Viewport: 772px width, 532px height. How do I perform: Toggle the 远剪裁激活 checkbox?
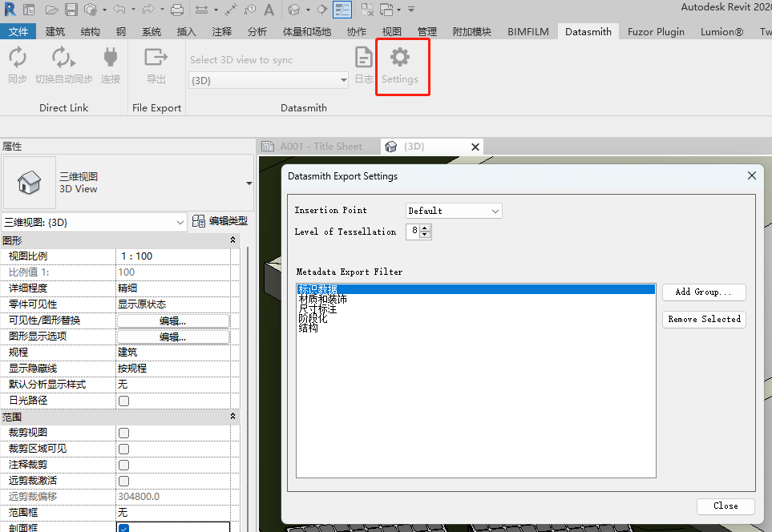point(123,481)
